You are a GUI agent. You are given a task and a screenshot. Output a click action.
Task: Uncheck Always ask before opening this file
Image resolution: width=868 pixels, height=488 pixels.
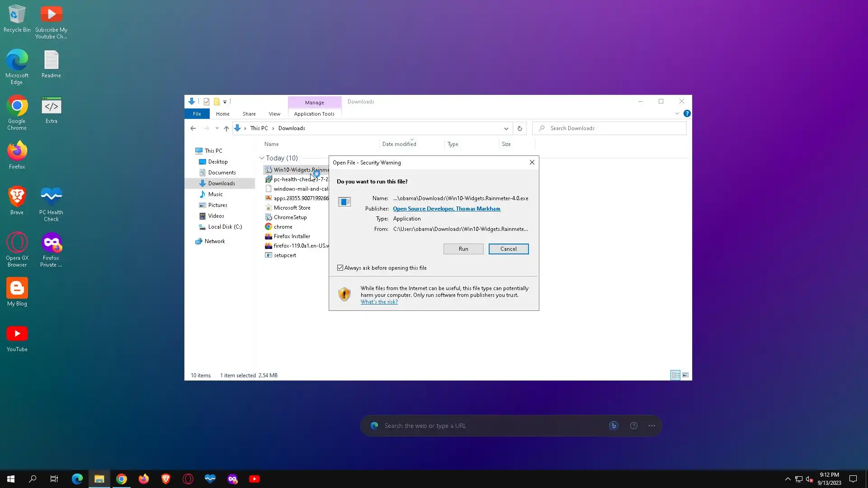[340, 268]
